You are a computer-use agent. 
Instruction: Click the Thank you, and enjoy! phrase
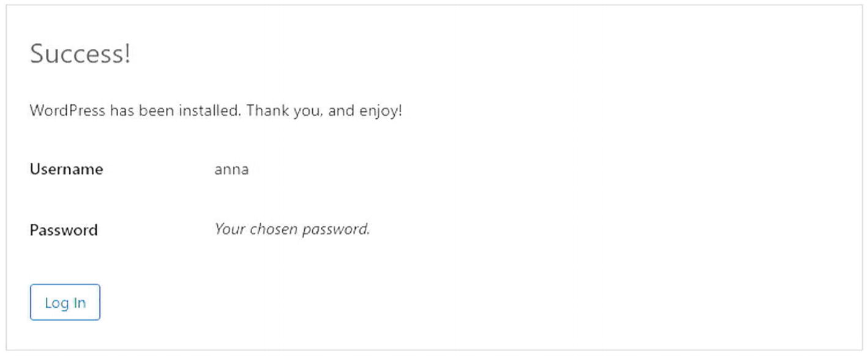(x=324, y=111)
